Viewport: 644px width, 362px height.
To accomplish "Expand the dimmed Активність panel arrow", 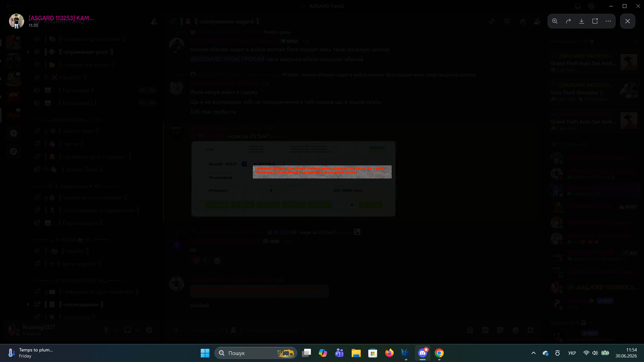I will 635,41.
